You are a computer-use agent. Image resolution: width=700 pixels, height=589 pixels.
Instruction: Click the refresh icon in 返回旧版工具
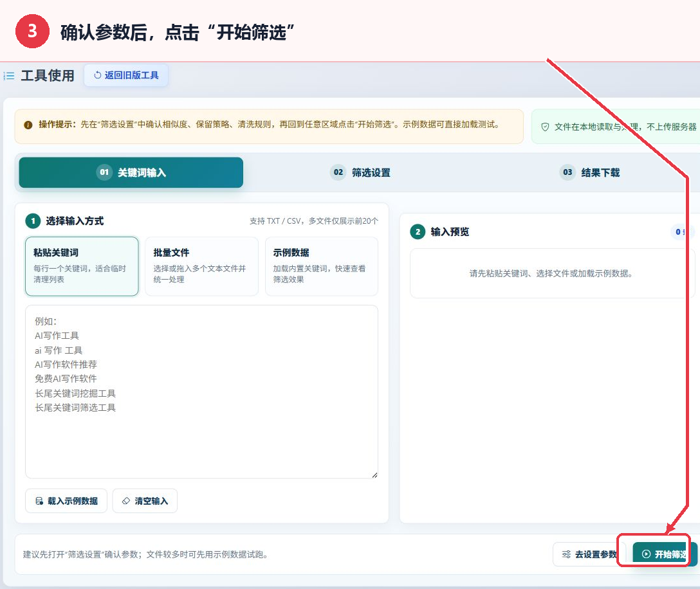click(x=97, y=75)
